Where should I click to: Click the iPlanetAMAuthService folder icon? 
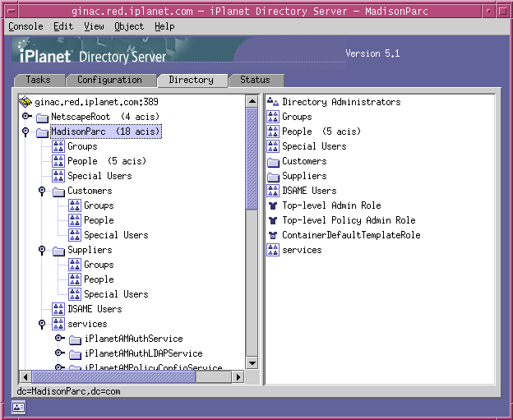click(75, 339)
